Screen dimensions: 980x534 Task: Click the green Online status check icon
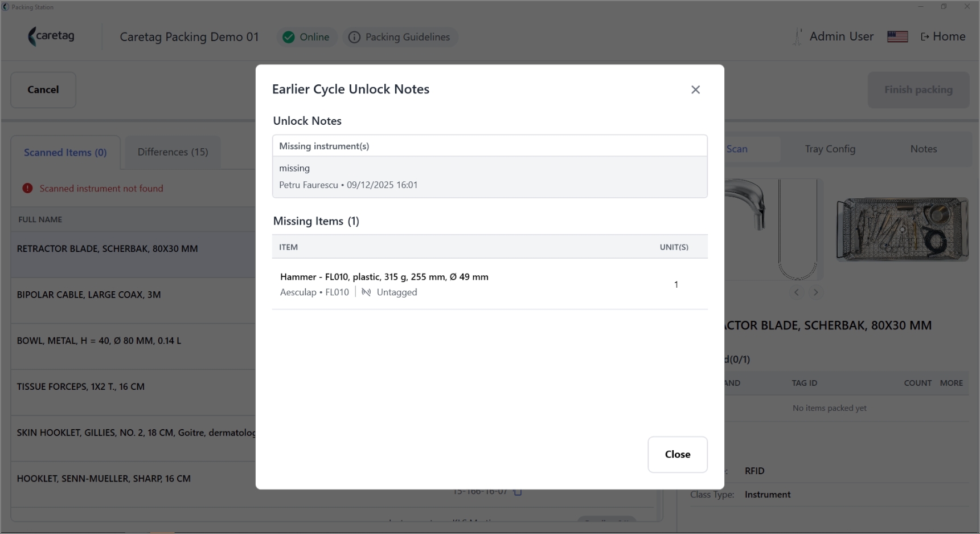click(289, 37)
